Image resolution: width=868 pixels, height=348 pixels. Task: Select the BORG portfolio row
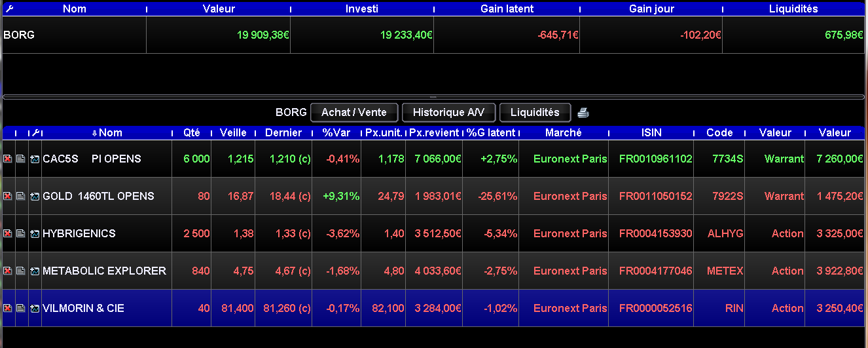click(433, 35)
